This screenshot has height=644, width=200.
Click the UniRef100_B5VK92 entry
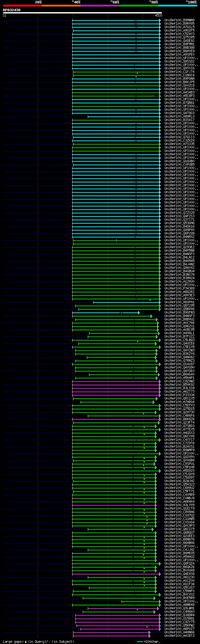point(179,385)
